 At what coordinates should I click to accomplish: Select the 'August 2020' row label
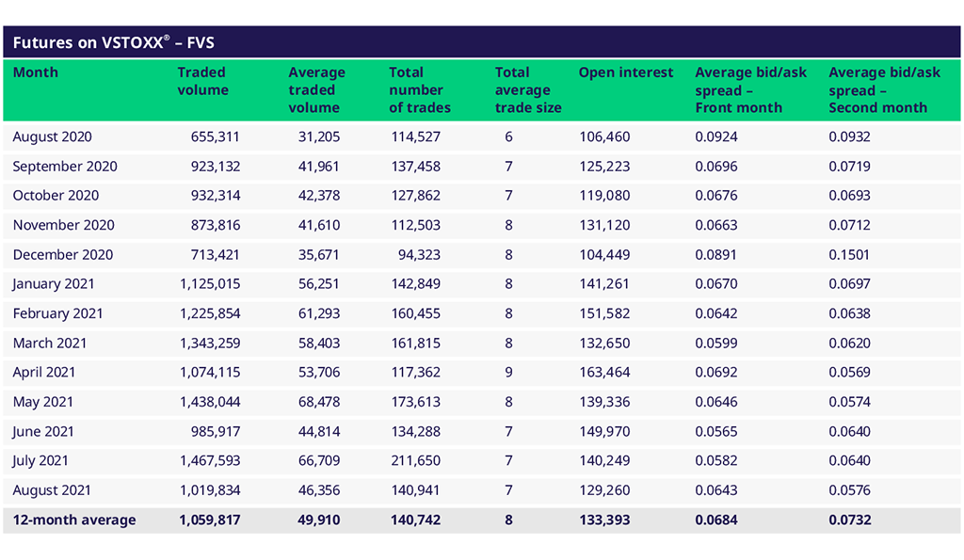pos(53,137)
